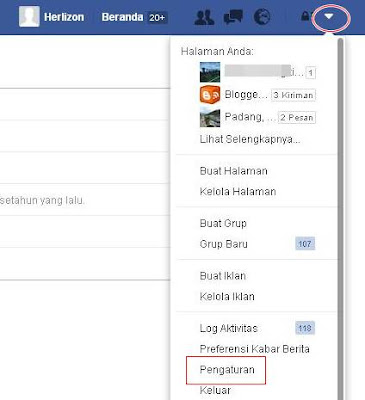The image size is (365, 400).
Task: Open Grup Baru menu item
Action: point(224,244)
